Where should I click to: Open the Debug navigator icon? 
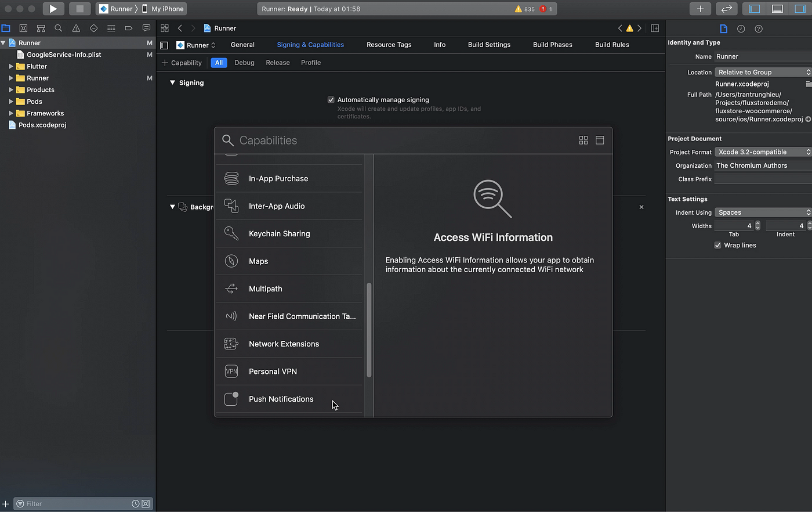coord(111,28)
